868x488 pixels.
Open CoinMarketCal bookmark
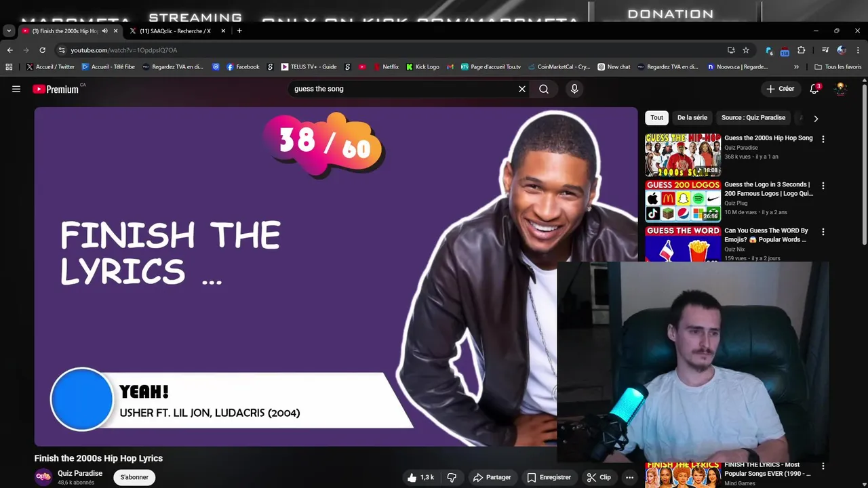559,66
